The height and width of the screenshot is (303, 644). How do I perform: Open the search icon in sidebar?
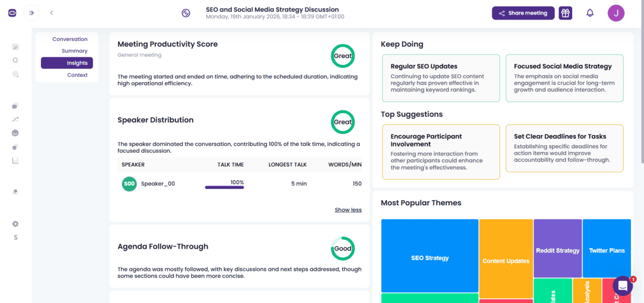click(15, 61)
